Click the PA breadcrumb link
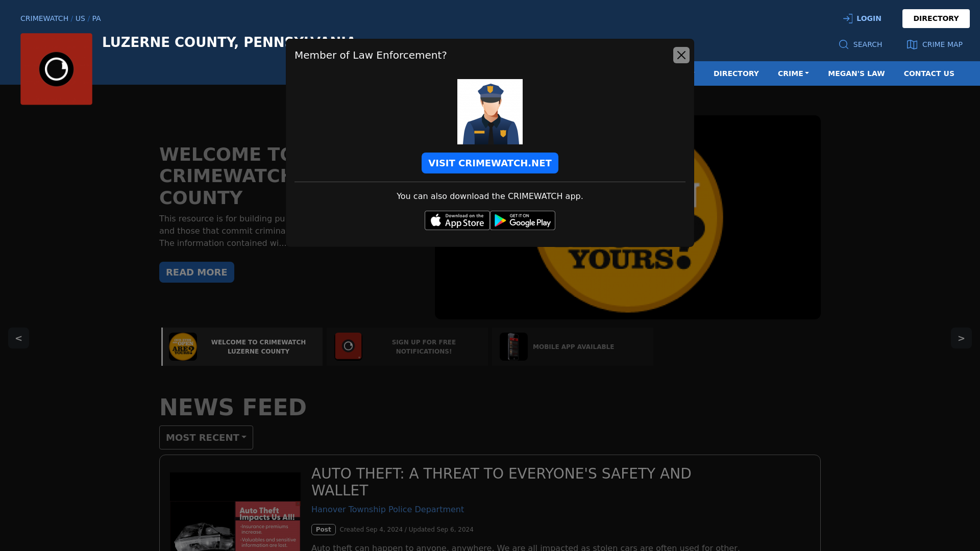The width and height of the screenshot is (980, 551). (x=96, y=18)
